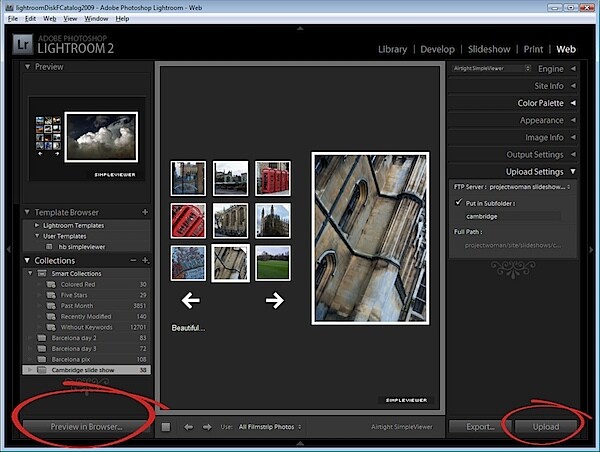Click the Without Keywords smart collection icon
600x452 pixels.
tap(51, 327)
